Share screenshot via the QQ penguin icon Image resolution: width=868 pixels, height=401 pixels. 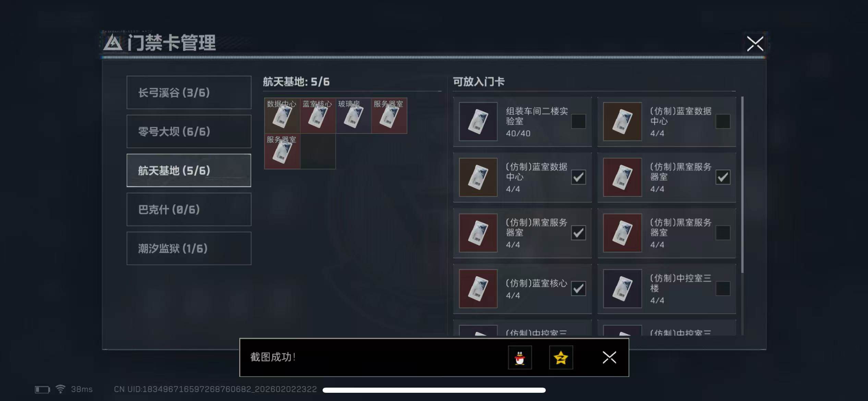click(520, 357)
